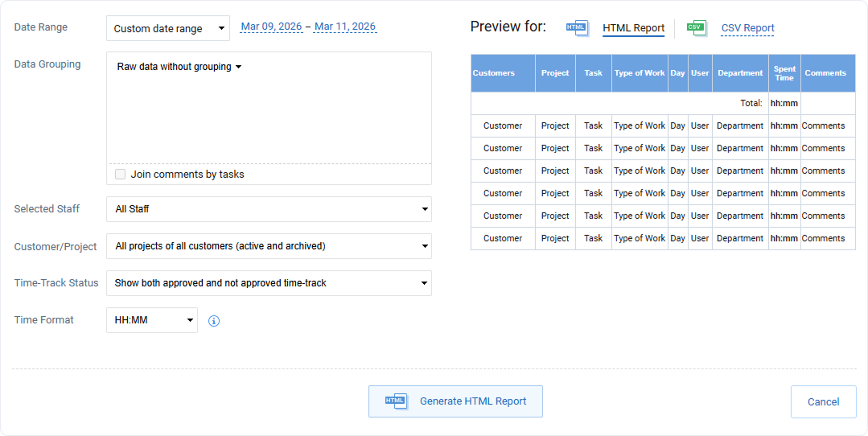
Task: Open the HH:MM time format dropdown
Action: point(152,320)
